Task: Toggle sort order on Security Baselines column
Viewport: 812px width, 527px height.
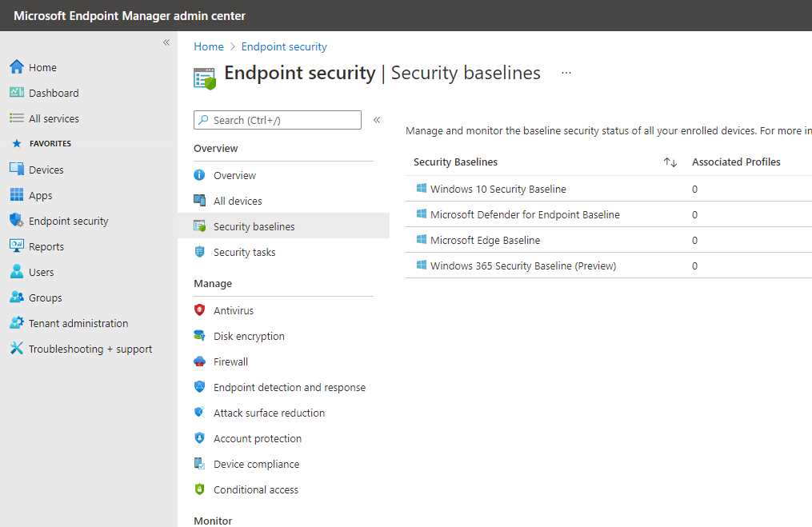Action: click(670, 162)
